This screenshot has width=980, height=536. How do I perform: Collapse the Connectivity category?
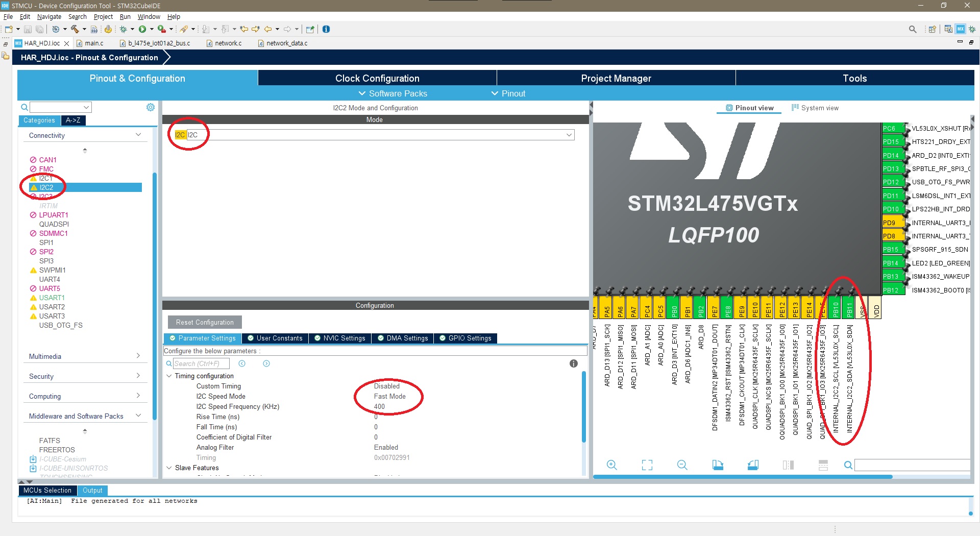pyautogui.click(x=138, y=135)
